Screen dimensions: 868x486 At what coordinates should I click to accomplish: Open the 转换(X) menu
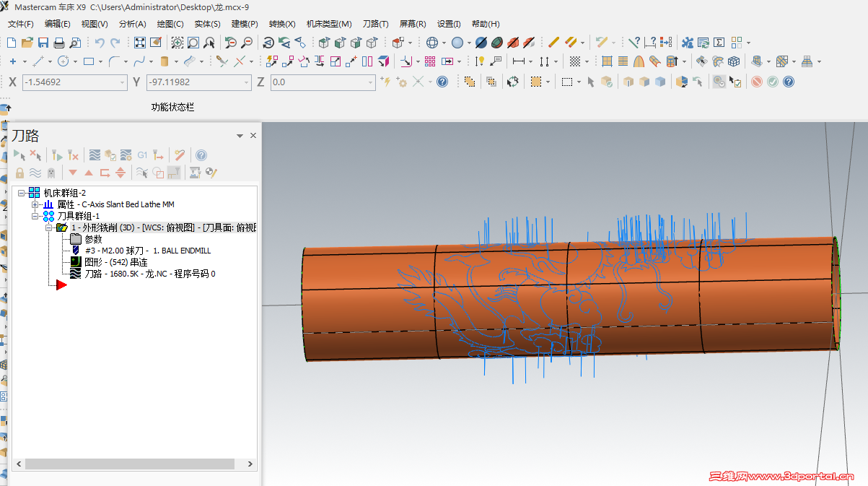284,24
